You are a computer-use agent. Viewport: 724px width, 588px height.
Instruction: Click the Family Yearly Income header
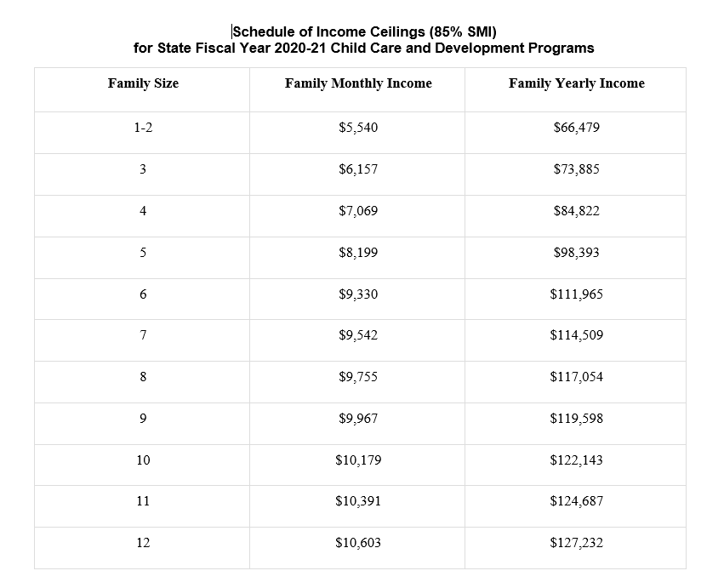tap(577, 83)
